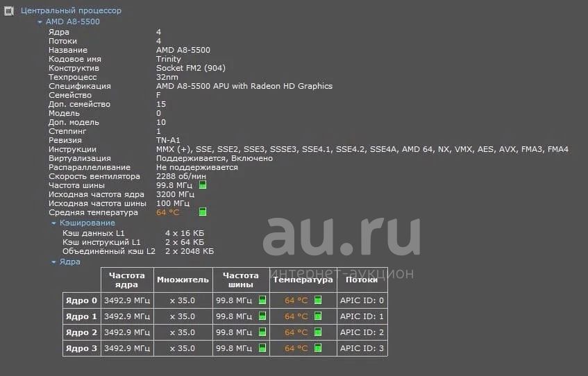The image size is (588, 376).
Task: Click the Температура column header
Action: point(303,280)
